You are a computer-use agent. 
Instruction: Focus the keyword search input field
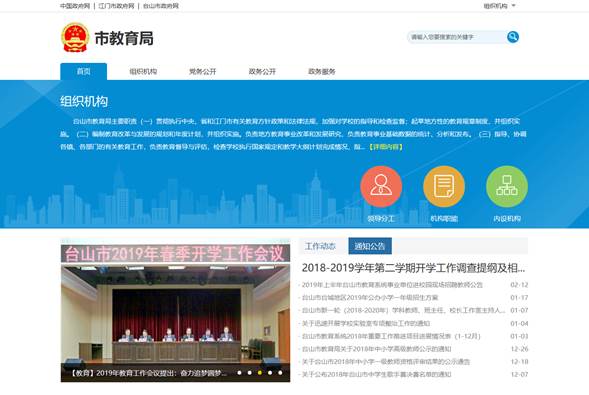click(457, 37)
